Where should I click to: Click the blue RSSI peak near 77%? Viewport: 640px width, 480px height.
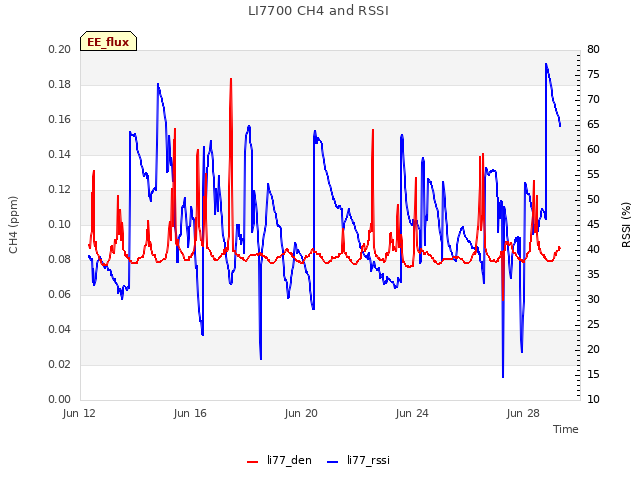pos(546,64)
